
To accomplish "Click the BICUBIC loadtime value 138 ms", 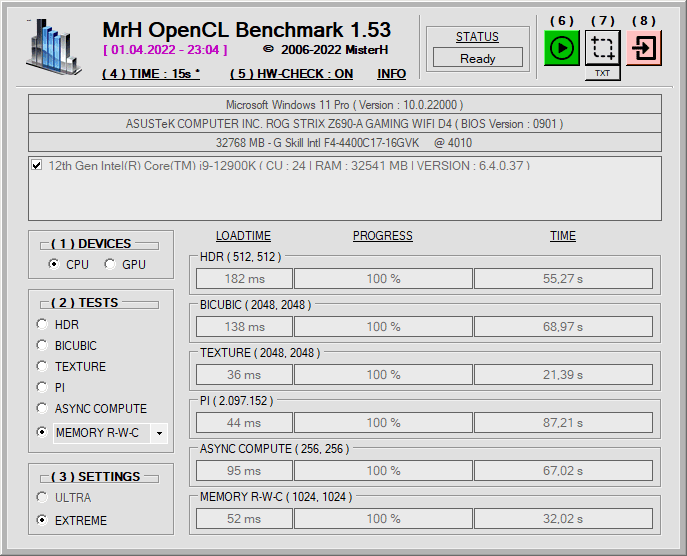I will tap(244, 326).
